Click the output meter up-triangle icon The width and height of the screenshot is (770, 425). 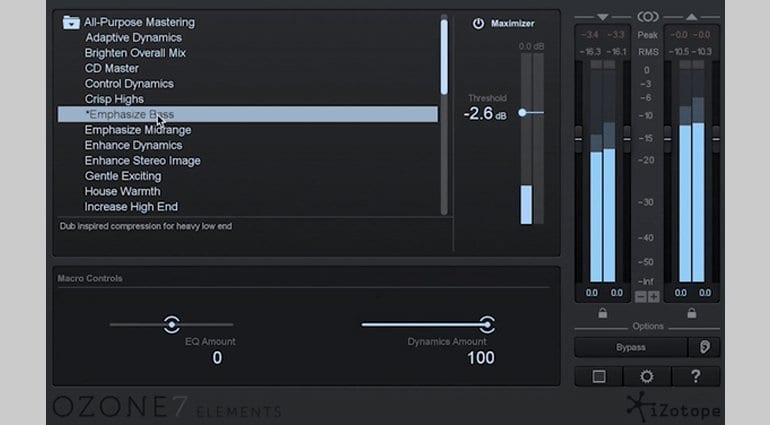(x=691, y=17)
